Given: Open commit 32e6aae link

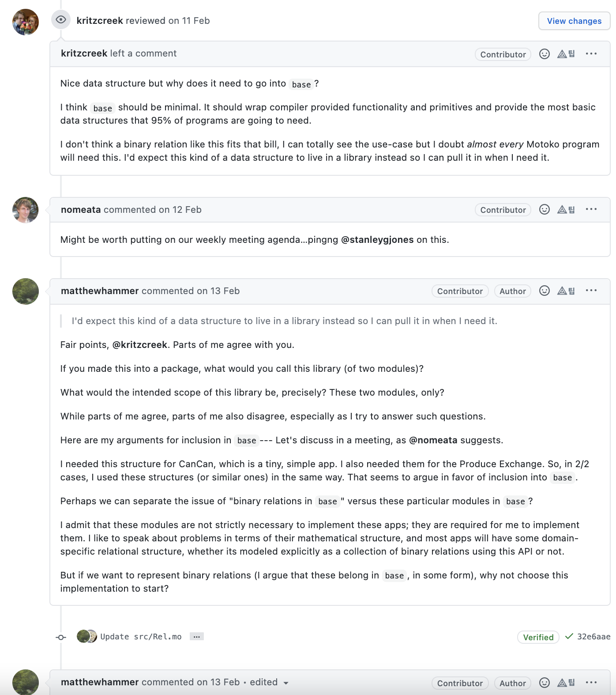Looking at the screenshot, I should point(593,636).
